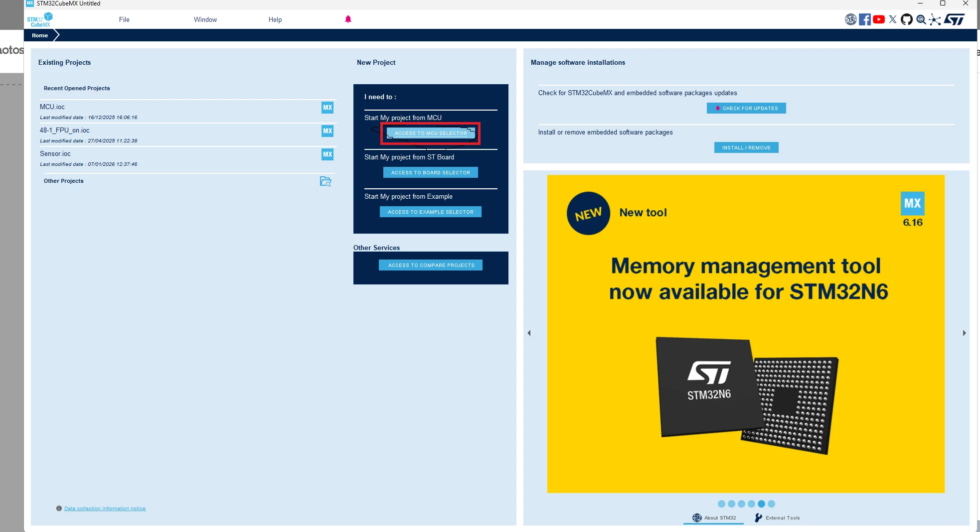980x532 pixels.
Task: Open the File menu
Action: 124,19
